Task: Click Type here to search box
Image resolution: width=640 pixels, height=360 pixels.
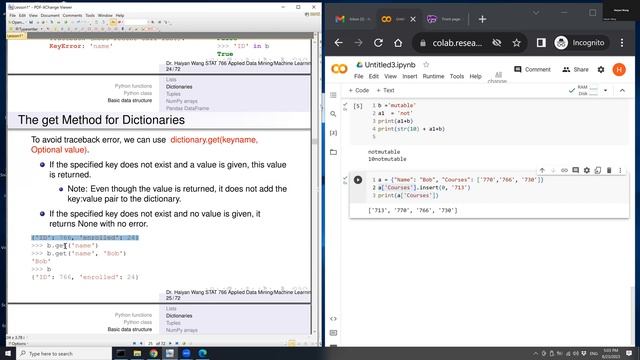Action: click(64, 353)
